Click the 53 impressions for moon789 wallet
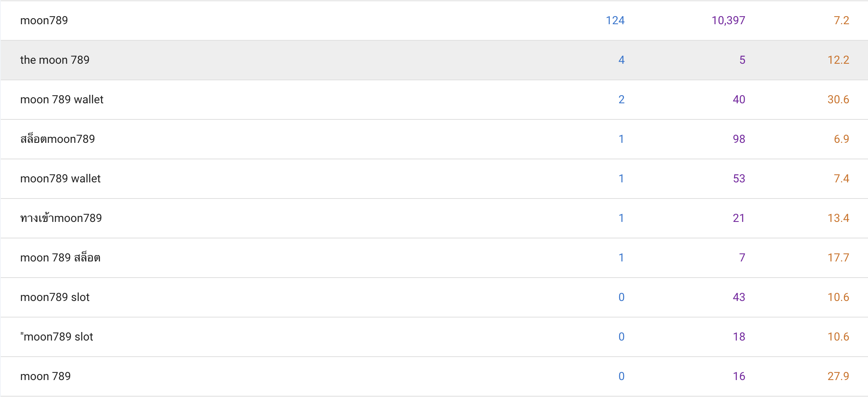868x397 pixels. click(739, 178)
